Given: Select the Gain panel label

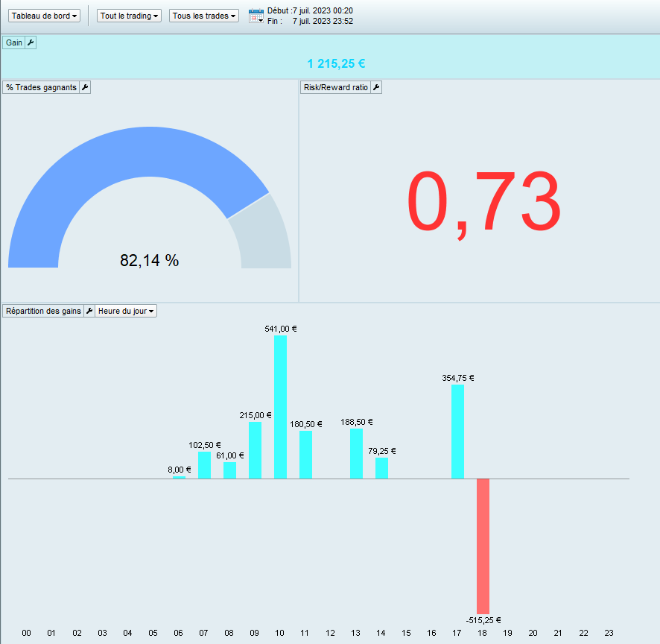Looking at the screenshot, I should pyautogui.click(x=14, y=42).
